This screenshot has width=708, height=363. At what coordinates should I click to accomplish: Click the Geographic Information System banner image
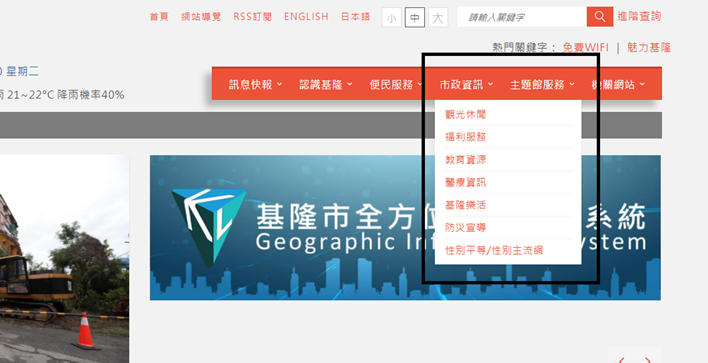point(405,228)
